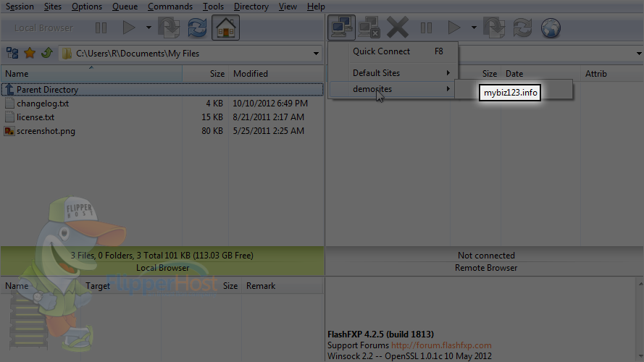Open the remote play button dropdown arrow
This screenshot has width=644, height=362.
[x=474, y=28]
